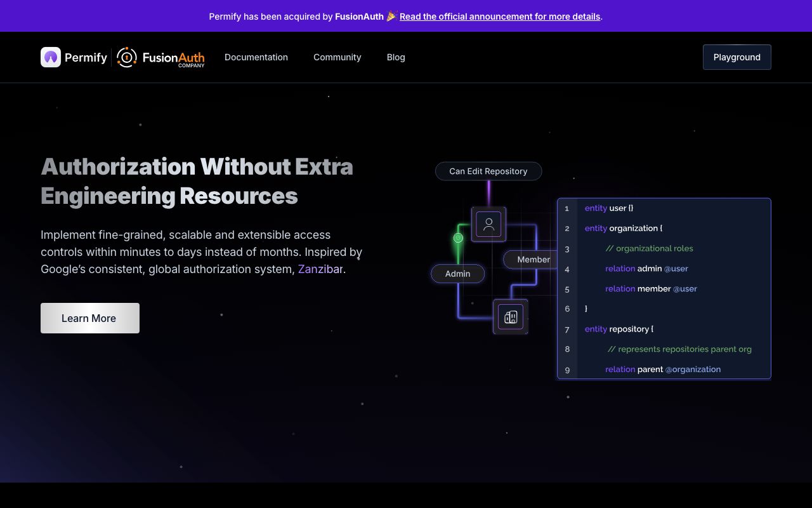Click the 'Authorization Without Extra' headline line
812x508 pixels.
[197, 167]
